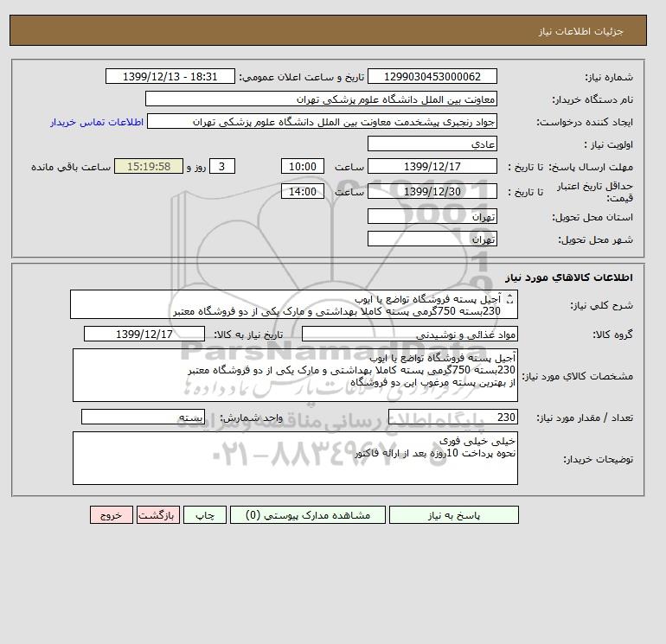This screenshot has width=666, height=644.
Task: Open 'مشاهده مدارک پیوستی (0)' attachments
Action: coord(308,515)
